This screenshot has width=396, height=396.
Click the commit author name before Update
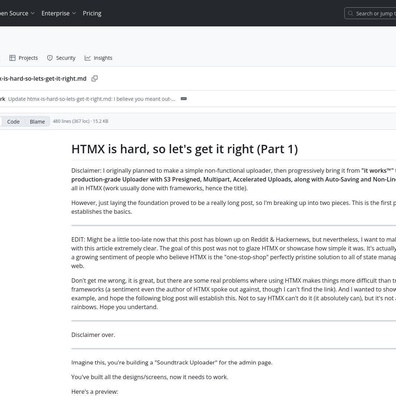click(3, 99)
